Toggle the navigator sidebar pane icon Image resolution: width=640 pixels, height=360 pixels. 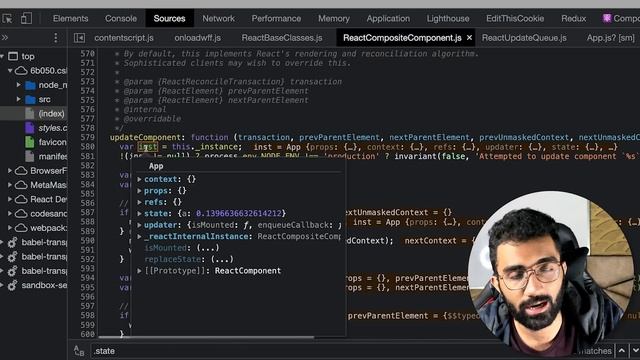pos(79,38)
